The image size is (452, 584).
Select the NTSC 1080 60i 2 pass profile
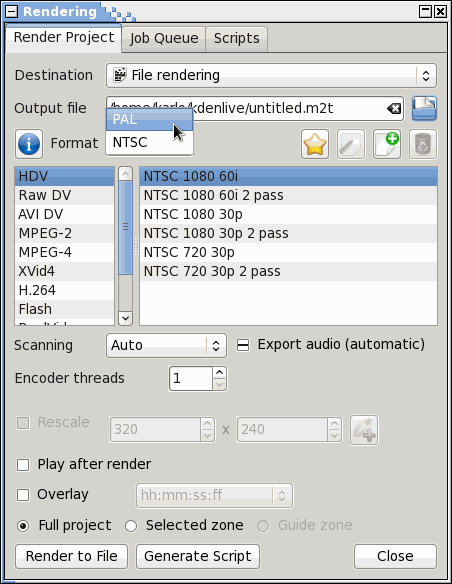[x=289, y=196]
